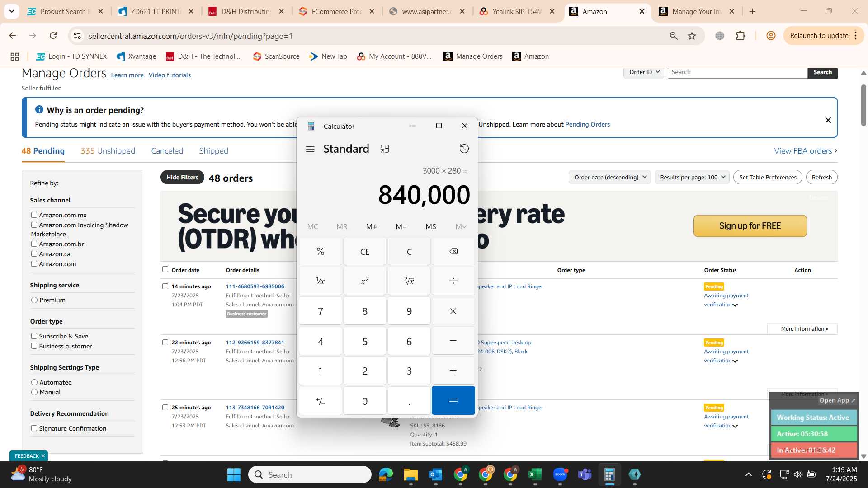868x488 pixels.
Task: Click Sign up for FREE button
Action: click(x=750, y=226)
